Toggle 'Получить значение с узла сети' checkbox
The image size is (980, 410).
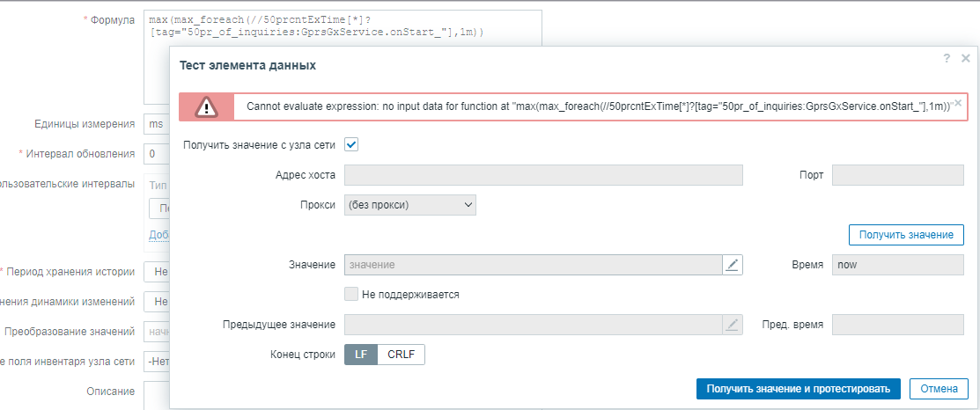tap(351, 144)
